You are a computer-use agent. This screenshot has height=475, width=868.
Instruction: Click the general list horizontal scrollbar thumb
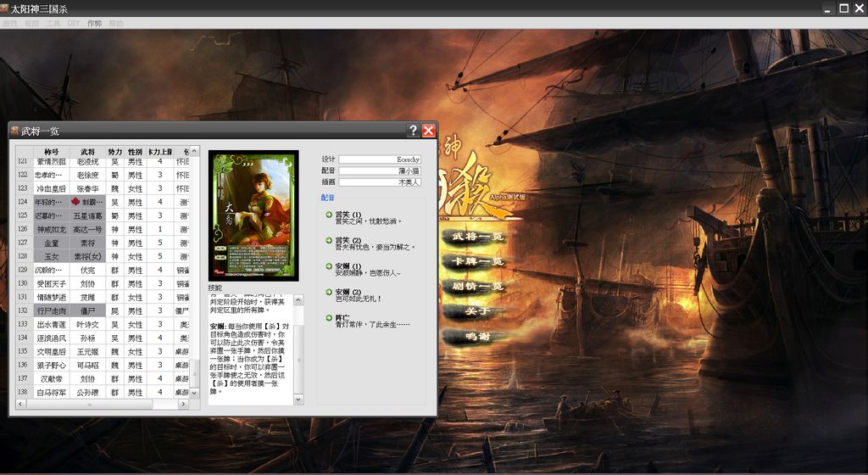point(90,404)
